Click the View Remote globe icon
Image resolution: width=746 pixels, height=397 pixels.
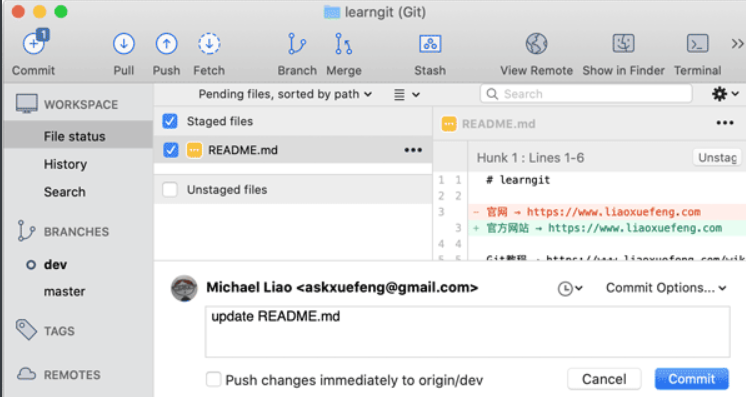(x=536, y=44)
